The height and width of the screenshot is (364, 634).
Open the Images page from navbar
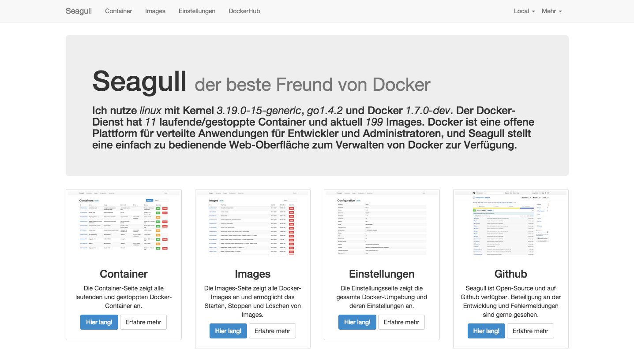pyautogui.click(x=155, y=11)
